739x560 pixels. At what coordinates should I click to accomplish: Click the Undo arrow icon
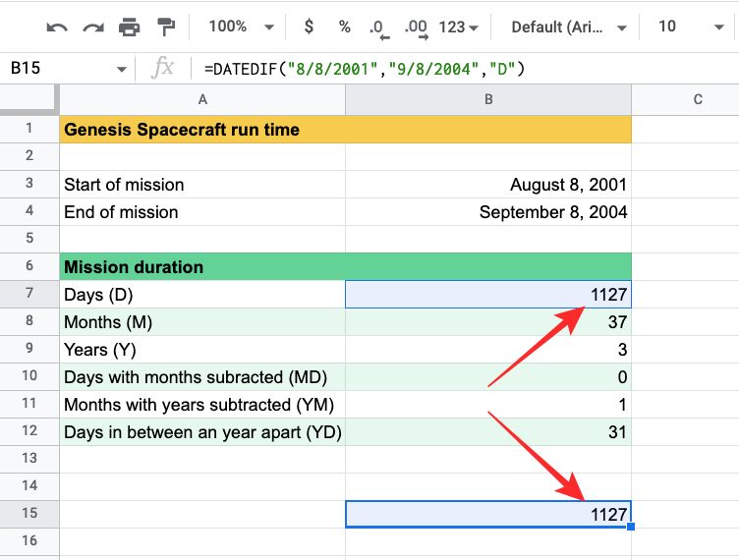point(57,28)
